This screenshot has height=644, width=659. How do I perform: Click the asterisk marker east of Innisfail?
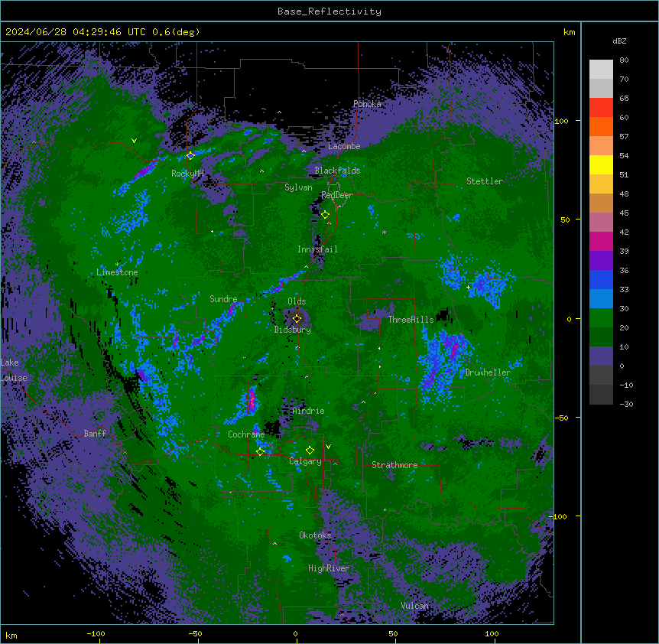click(384, 232)
